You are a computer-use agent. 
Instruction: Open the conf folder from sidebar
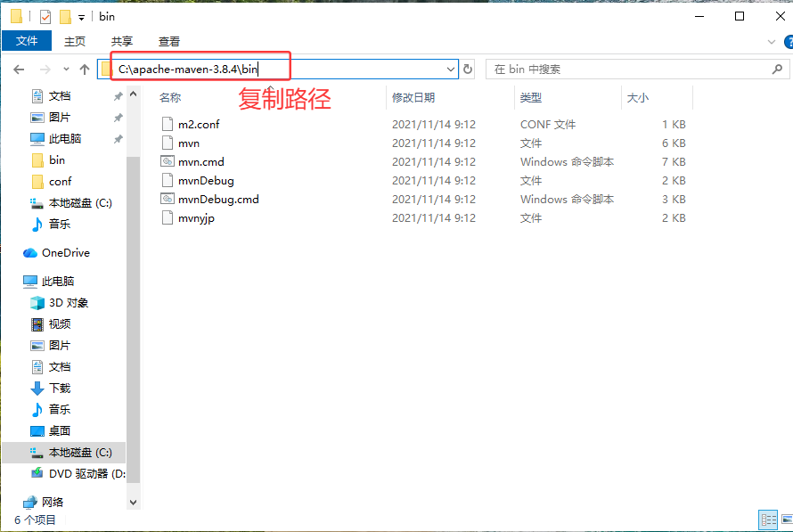click(60, 182)
